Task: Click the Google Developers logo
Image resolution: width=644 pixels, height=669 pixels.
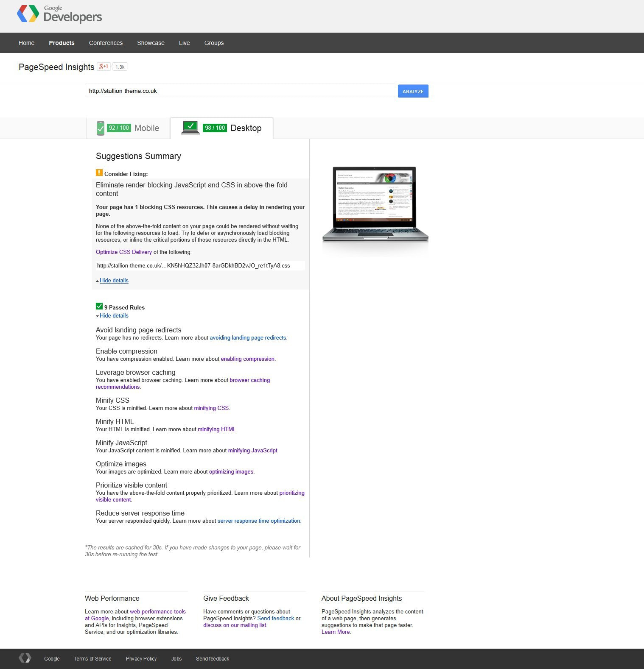Action: [59, 14]
